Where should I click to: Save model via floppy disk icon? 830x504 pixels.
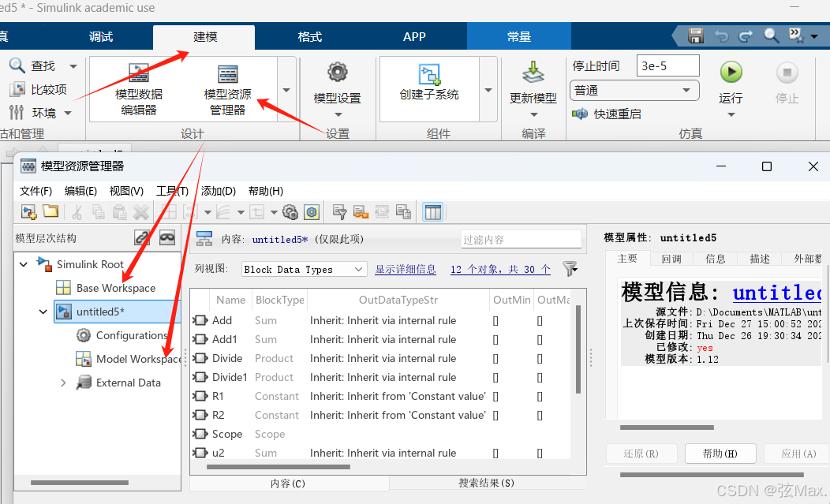(x=696, y=36)
